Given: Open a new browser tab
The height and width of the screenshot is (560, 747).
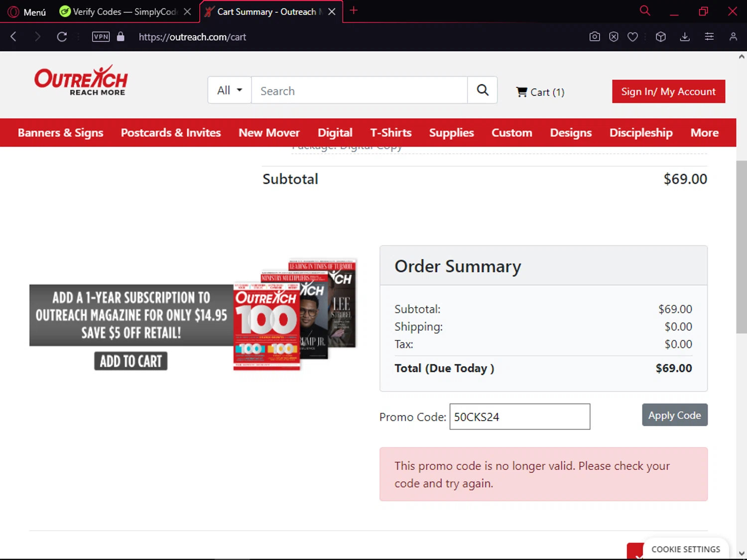Looking at the screenshot, I should click(x=354, y=11).
